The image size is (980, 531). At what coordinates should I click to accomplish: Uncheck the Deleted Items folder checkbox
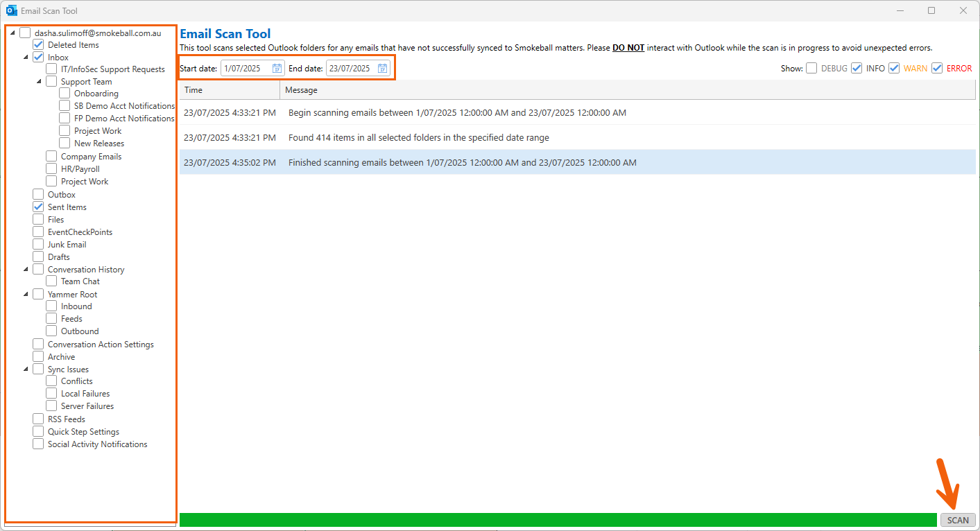38,45
